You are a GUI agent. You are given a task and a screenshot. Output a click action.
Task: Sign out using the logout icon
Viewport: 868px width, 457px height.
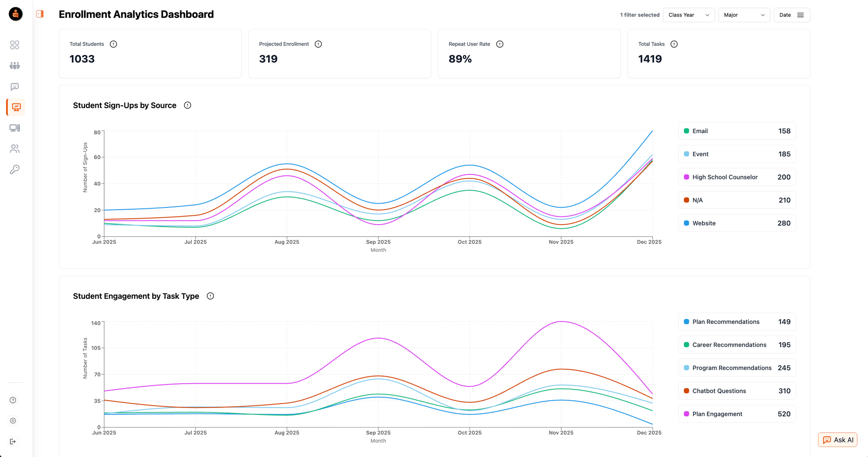click(13, 441)
